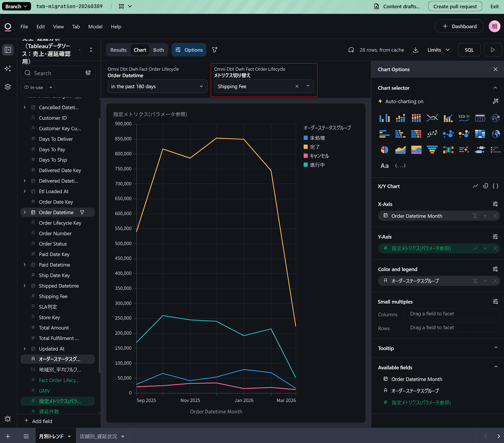The image size is (504, 443).
Task: Expand the Paid Datetime field tree
Action: 24,265
